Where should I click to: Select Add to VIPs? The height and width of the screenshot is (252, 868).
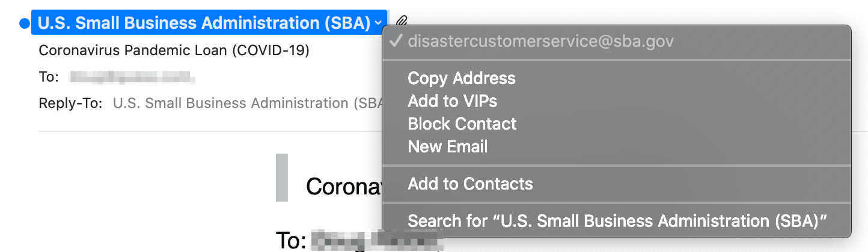452,101
